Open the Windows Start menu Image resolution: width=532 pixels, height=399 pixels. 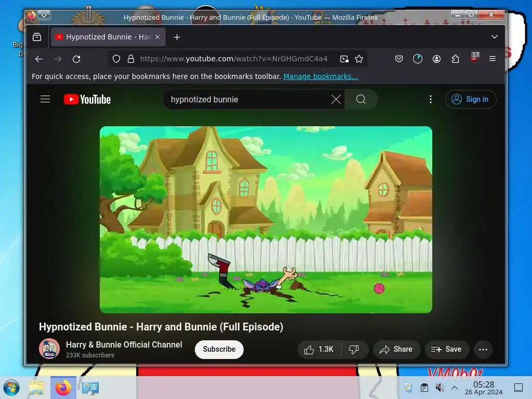click(x=11, y=388)
